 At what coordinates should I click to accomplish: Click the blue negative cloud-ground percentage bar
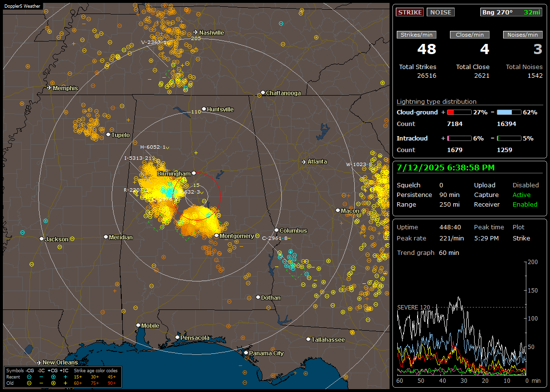coord(509,112)
